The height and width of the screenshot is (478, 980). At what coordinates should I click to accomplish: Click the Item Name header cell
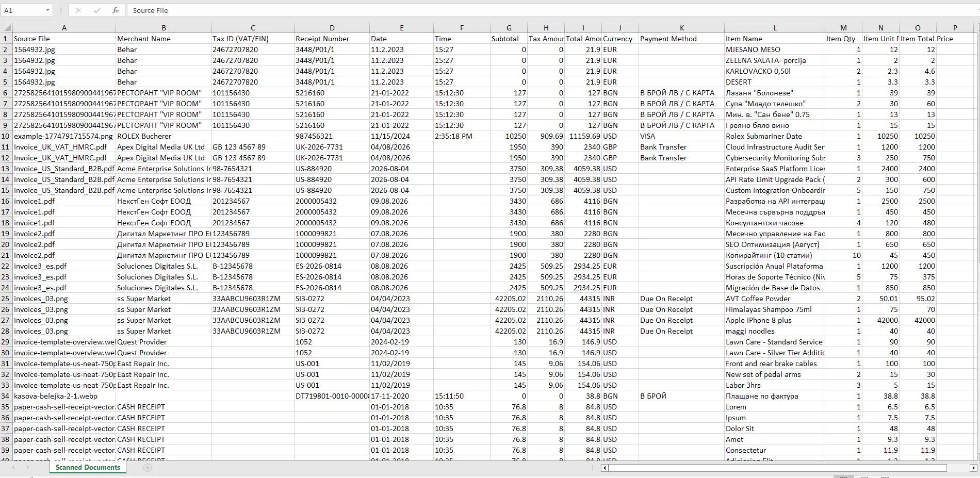(775, 39)
